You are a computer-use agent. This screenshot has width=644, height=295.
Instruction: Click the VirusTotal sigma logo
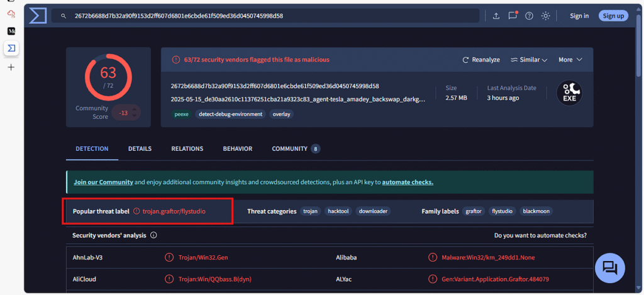[x=38, y=16]
